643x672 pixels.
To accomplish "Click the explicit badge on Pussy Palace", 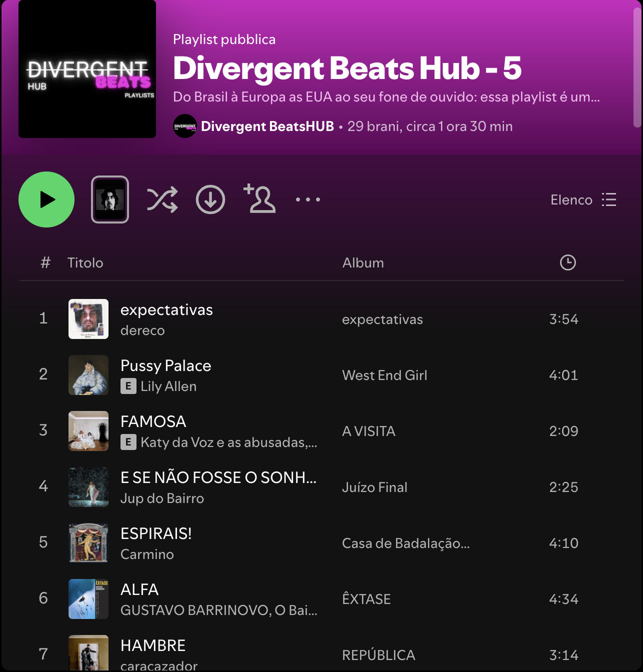I will coord(128,386).
